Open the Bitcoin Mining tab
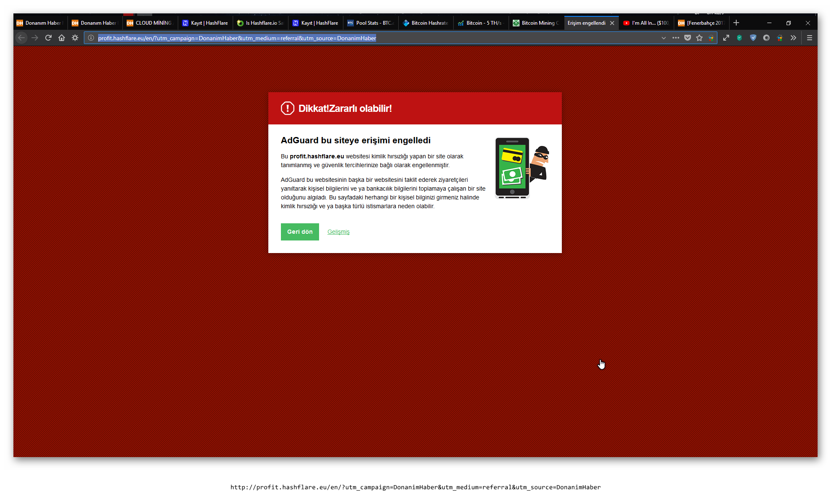Image resolution: width=831 pixels, height=504 pixels. [x=536, y=23]
